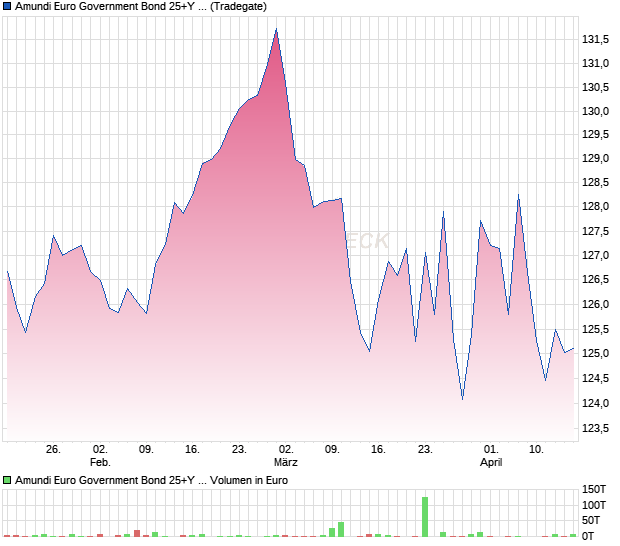Image resolution: width=620 pixels, height=546 pixels.
Task: Click the 125,0 price axis label
Action: click(595, 354)
